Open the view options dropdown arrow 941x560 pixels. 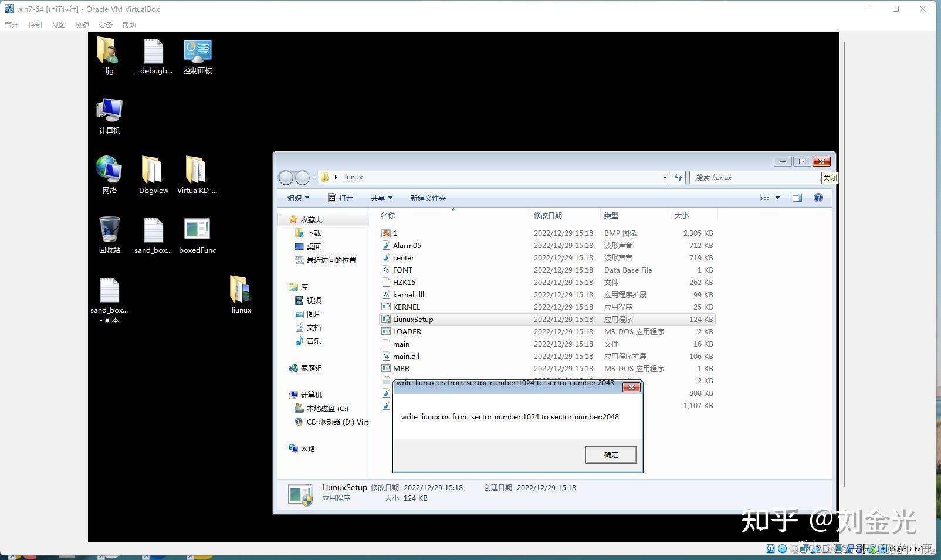tap(777, 198)
